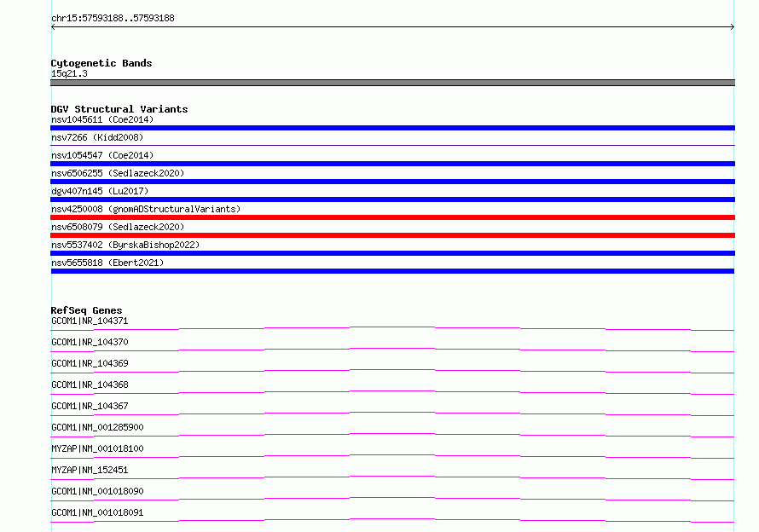Click blue bar under nsv5537402 (ByrskaBishop2022)

pyautogui.click(x=392, y=253)
